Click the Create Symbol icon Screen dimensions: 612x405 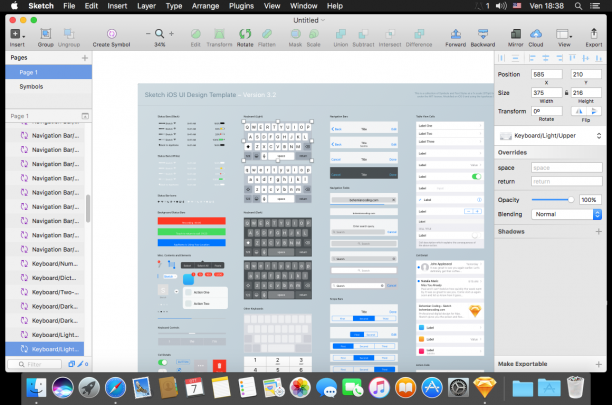point(112,34)
